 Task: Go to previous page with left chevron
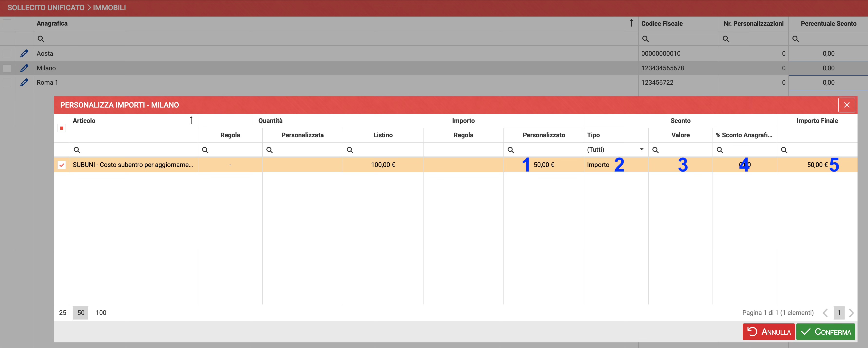pyautogui.click(x=825, y=313)
